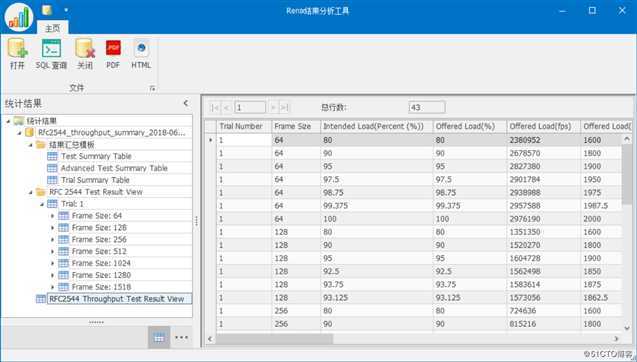Go to last page of results

(285, 108)
